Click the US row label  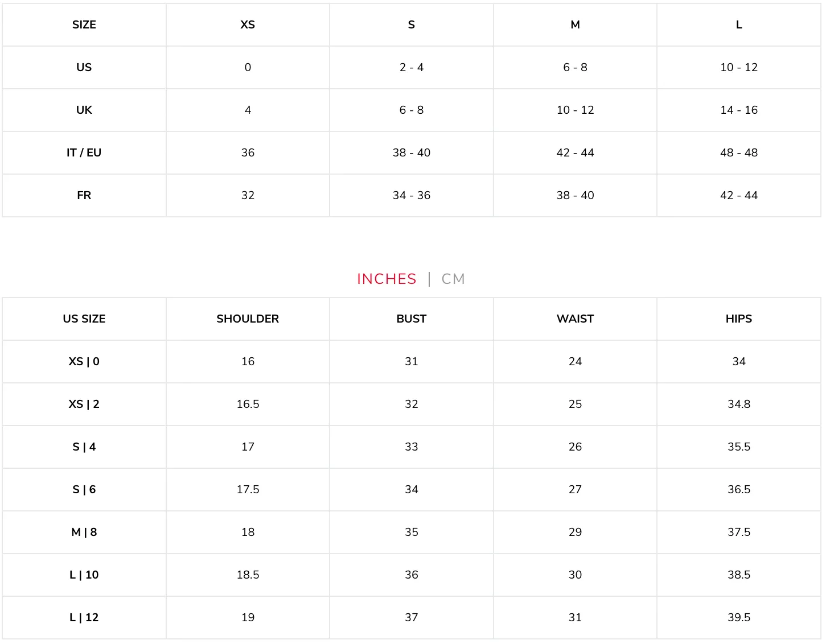coord(84,67)
